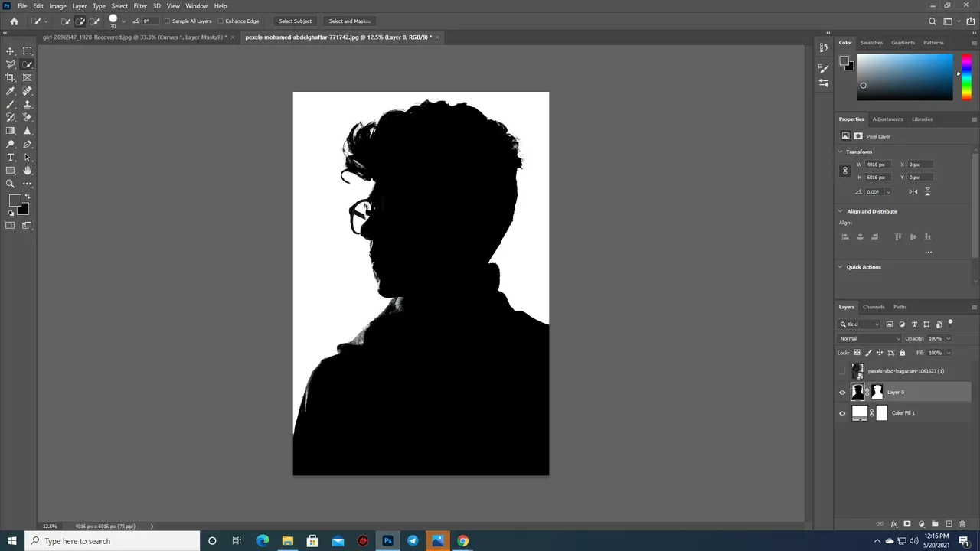Toggle lock all layer attributes
Screen dimensions: 980x551
[x=902, y=353]
